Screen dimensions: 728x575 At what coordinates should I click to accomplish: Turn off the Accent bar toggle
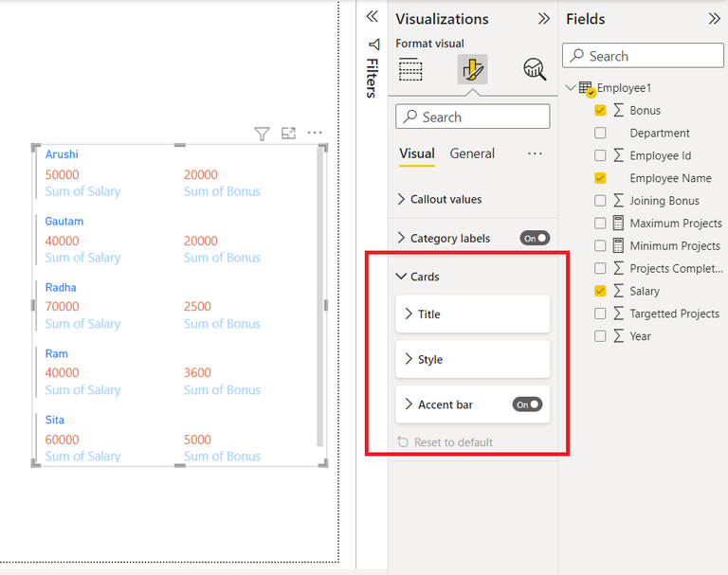point(527,404)
